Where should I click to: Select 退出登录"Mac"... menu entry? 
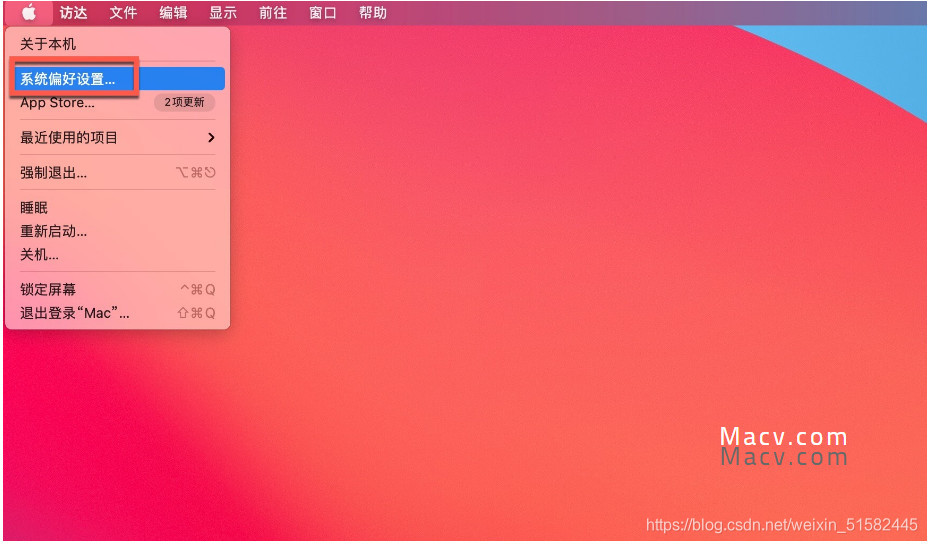(x=117, y=313)
